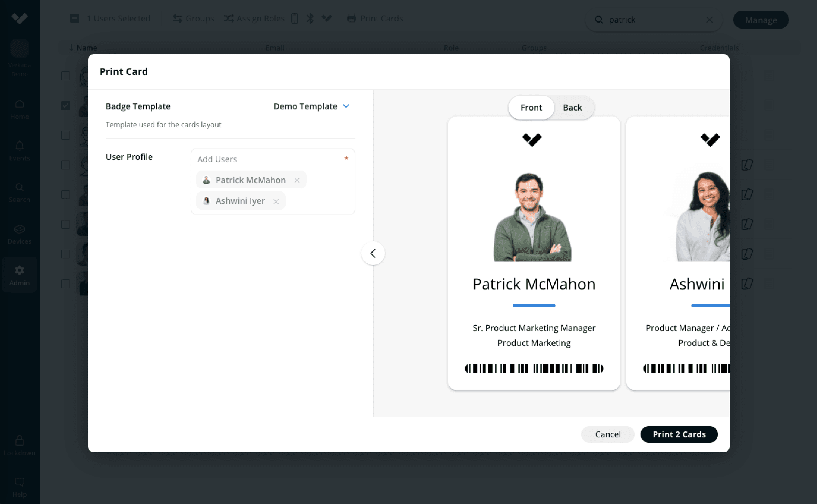The image size is (817, 504).
Task: Clear the patrick search query
Action: coord(709,20)
